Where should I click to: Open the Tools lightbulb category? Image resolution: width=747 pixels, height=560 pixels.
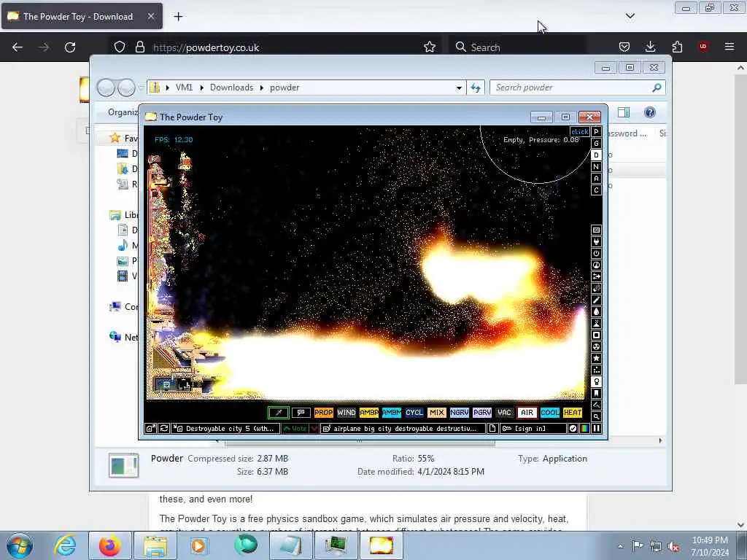click(596, 382)
